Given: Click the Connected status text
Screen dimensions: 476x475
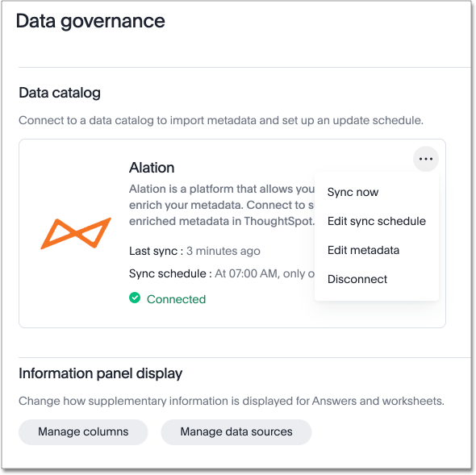Looking at the screenshot, I should click(176, 299).
